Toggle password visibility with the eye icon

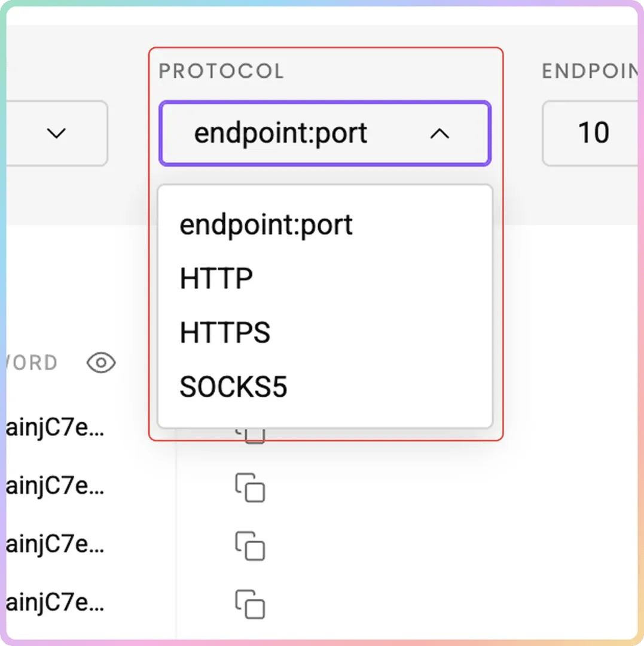pos(101,362)
